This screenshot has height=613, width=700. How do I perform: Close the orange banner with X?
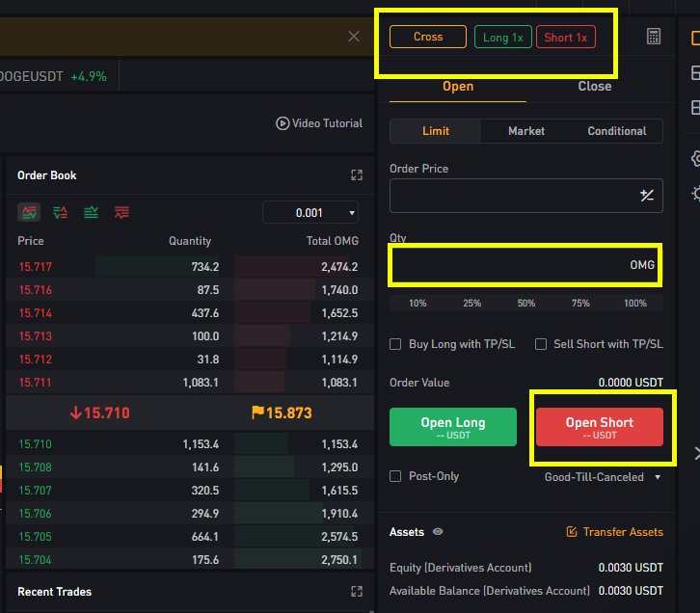pos(354,36)
